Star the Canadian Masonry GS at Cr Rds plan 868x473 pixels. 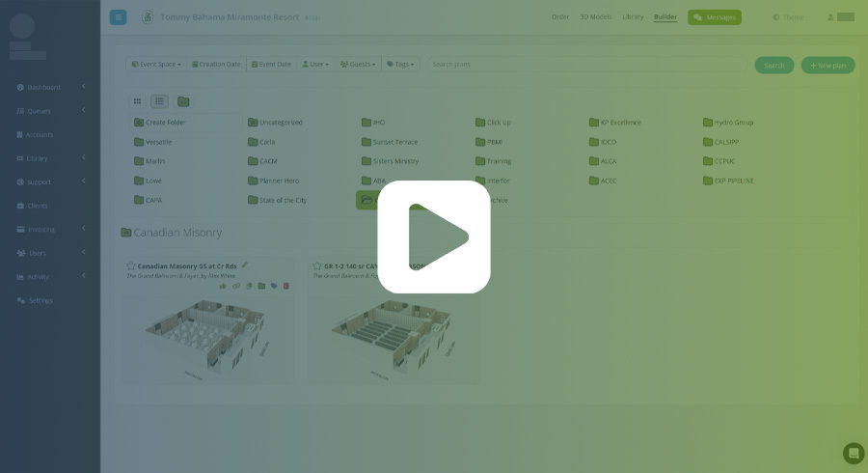(x=130, y=265)
